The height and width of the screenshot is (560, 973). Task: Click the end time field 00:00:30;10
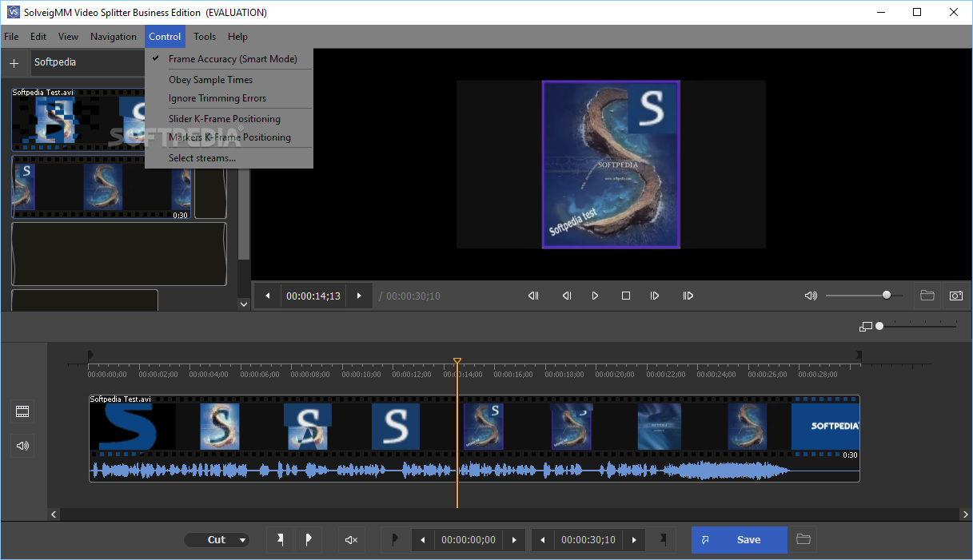tap(588, 540)
